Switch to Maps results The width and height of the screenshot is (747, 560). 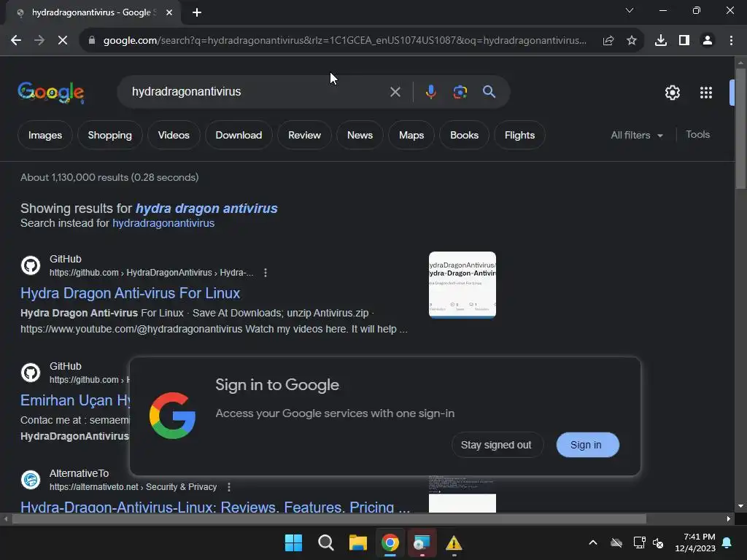click(x=411, y=135)
